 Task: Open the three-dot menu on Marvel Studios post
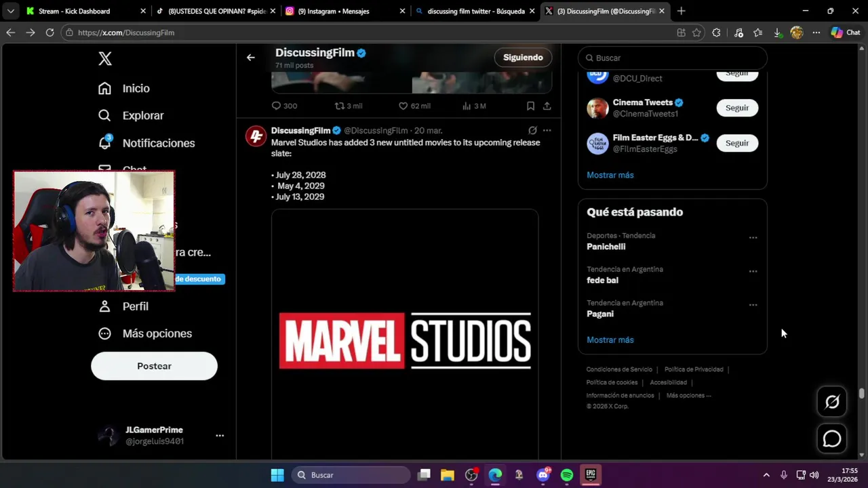[x=547, y=130]
